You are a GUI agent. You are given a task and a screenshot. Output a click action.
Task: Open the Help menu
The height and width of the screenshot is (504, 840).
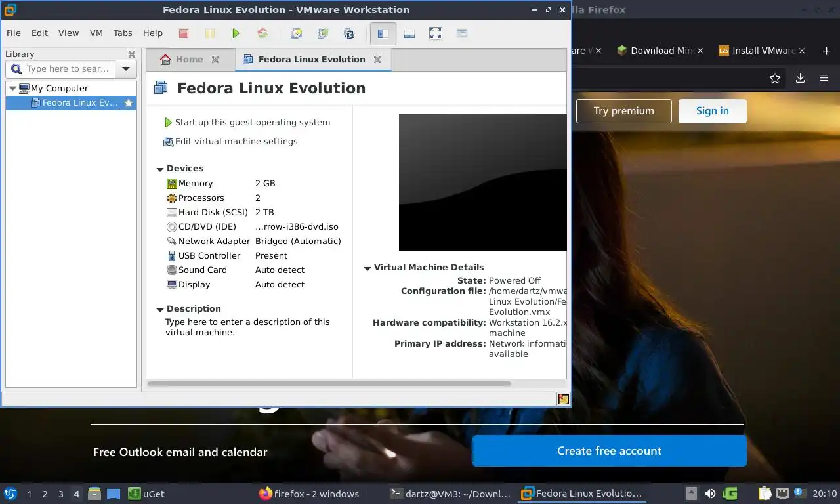153,33
